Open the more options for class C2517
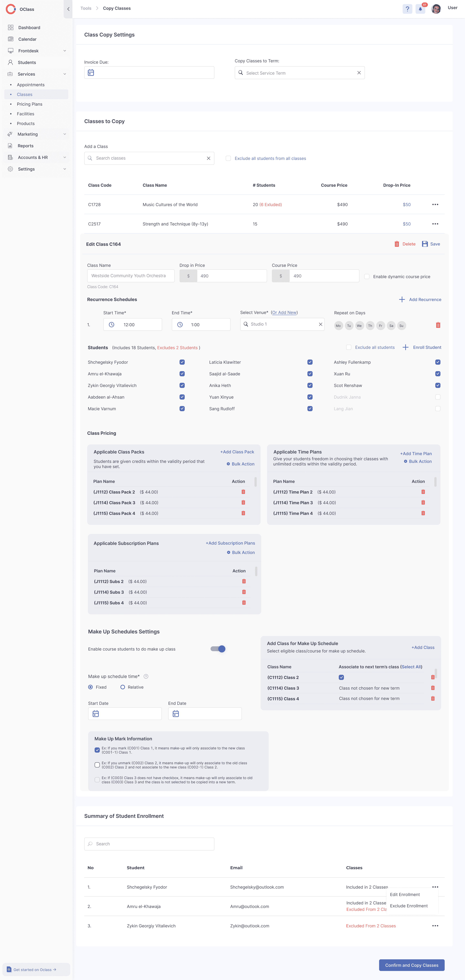Image resolution: width=465 pixels, height=980 pixels. [x=435, y=224]
